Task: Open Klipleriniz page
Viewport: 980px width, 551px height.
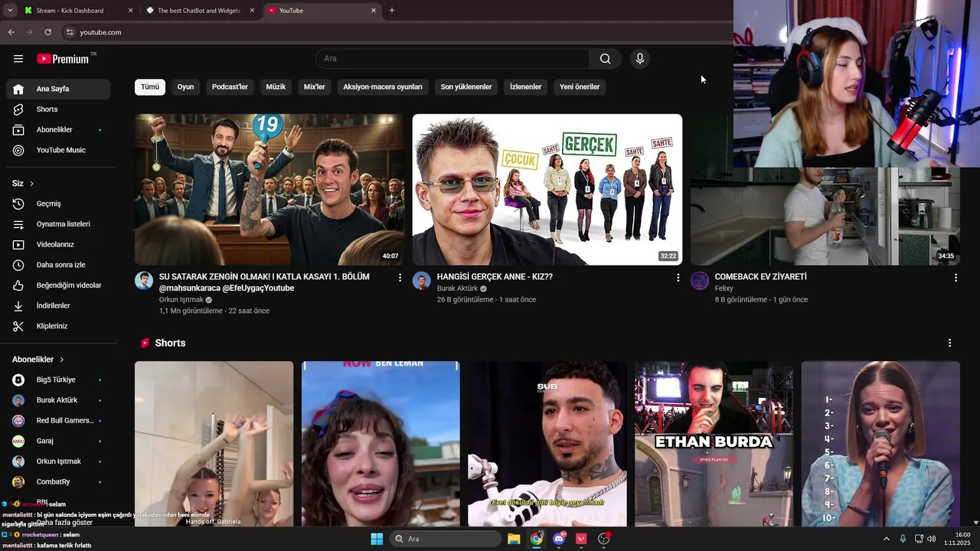Action: [x=58, y=326]
